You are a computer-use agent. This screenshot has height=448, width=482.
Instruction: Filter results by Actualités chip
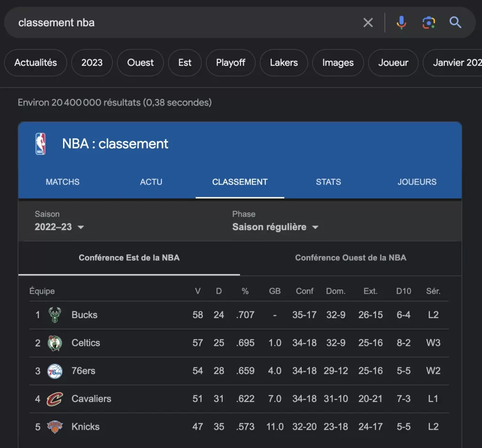coord(36,63)
